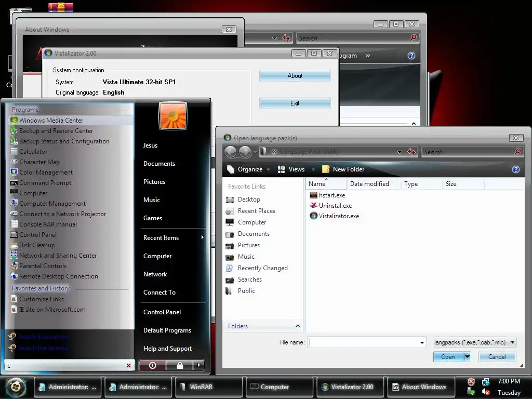Clear the Start menu search box
This screenshot has height=399, width=532.
click(129, 365)
